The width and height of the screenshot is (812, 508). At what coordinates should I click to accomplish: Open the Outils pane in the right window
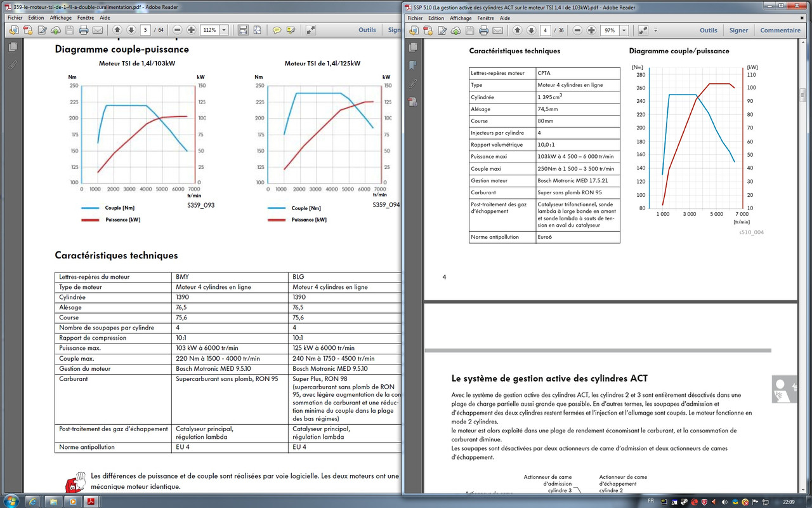click(x=709, y=30)
